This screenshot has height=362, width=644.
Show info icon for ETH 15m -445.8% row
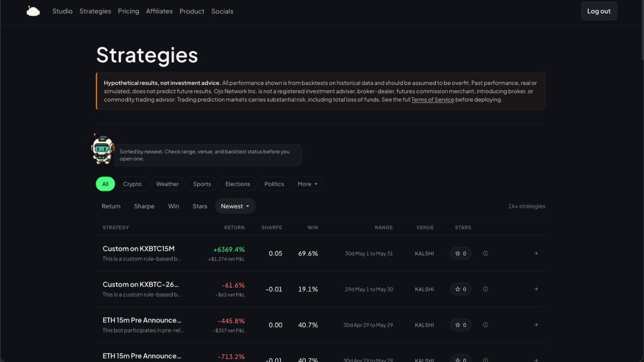[x=486, y=325]
